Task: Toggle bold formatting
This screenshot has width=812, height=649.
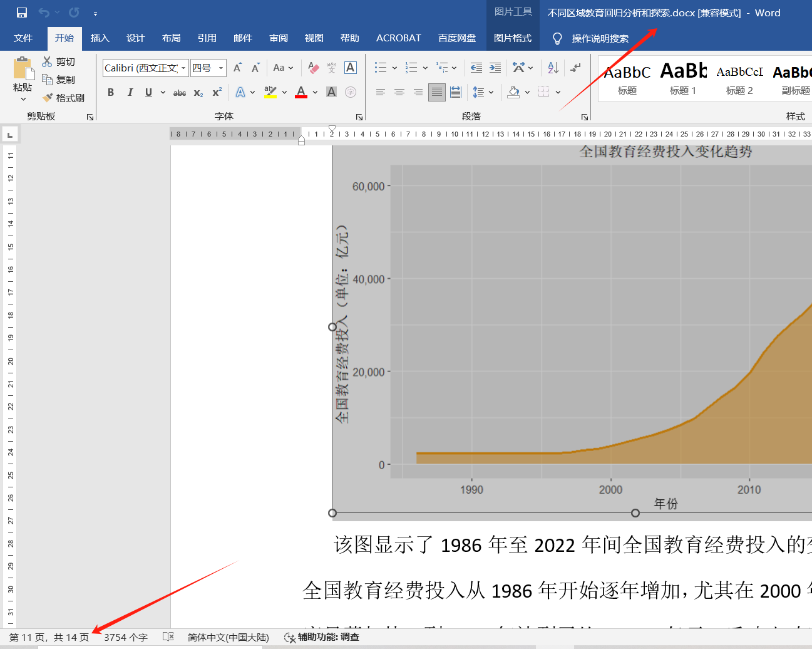Action: pyautogui.click(x=111, y=93)
